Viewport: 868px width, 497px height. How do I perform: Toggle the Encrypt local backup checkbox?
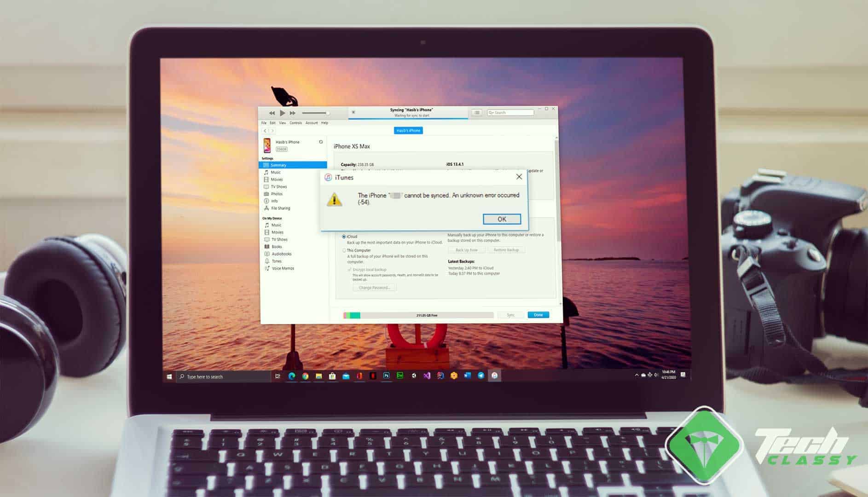click(x=350, y=270)
